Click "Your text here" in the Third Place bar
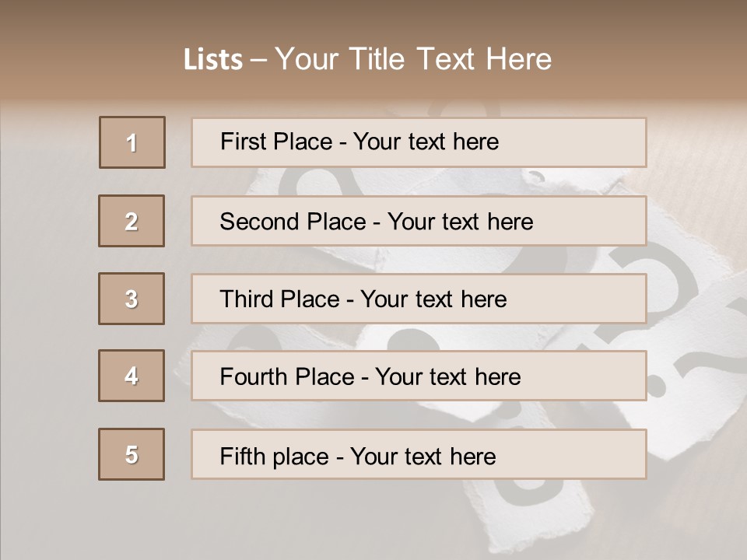The width and height of the screenshot is (747, 560). pos(433,299)
